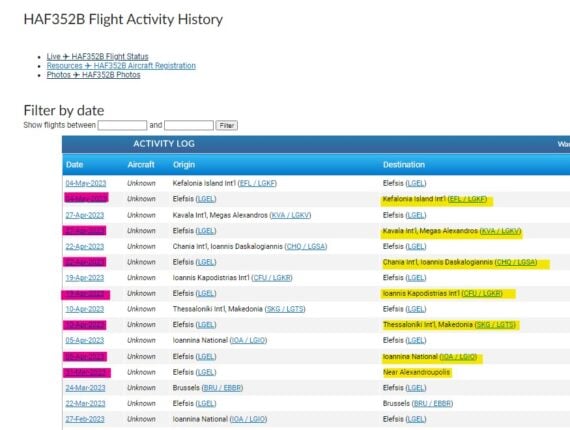The width and height of the screenshot is (570, 430).
Task: Click EFL / LGKF origin airport link
Action: (x=257, y=183)
